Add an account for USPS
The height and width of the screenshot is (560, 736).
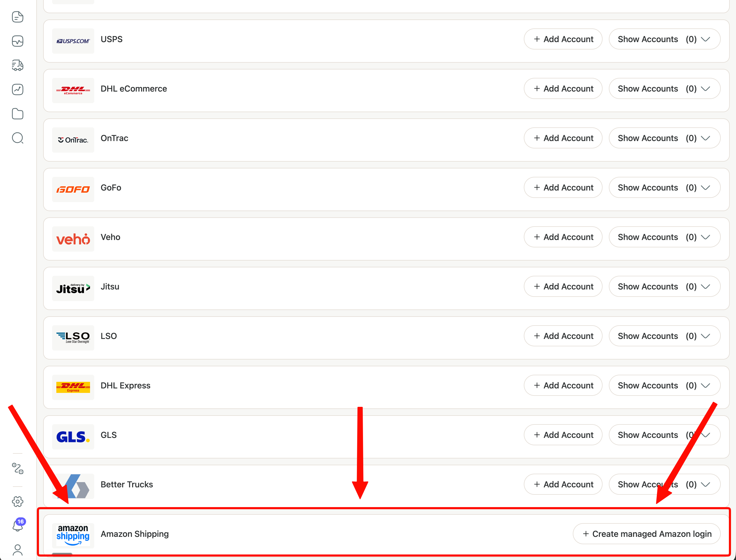(x=563, y=39)
